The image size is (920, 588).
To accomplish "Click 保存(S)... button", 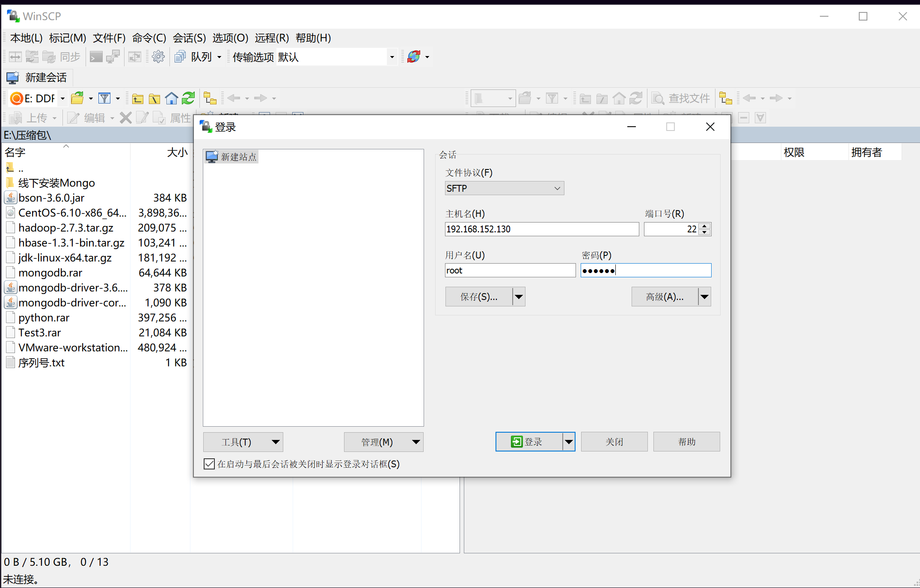I will pyautogui.click(x=479, y=297).
